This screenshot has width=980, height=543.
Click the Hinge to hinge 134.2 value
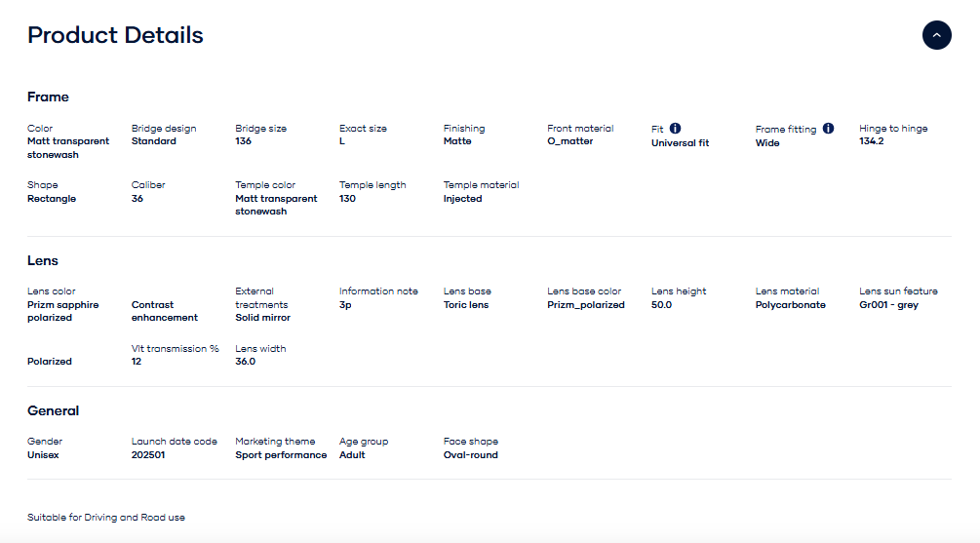click(871, 141)
